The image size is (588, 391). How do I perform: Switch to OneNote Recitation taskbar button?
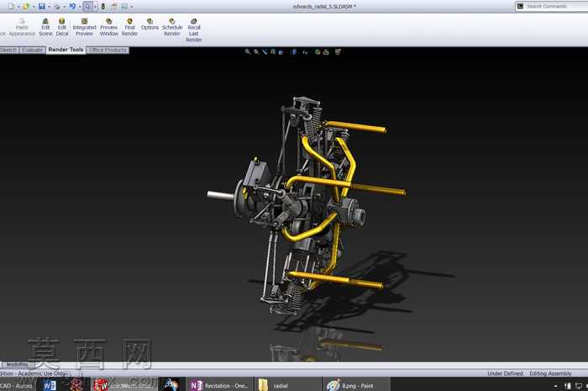tap(220, 385)
